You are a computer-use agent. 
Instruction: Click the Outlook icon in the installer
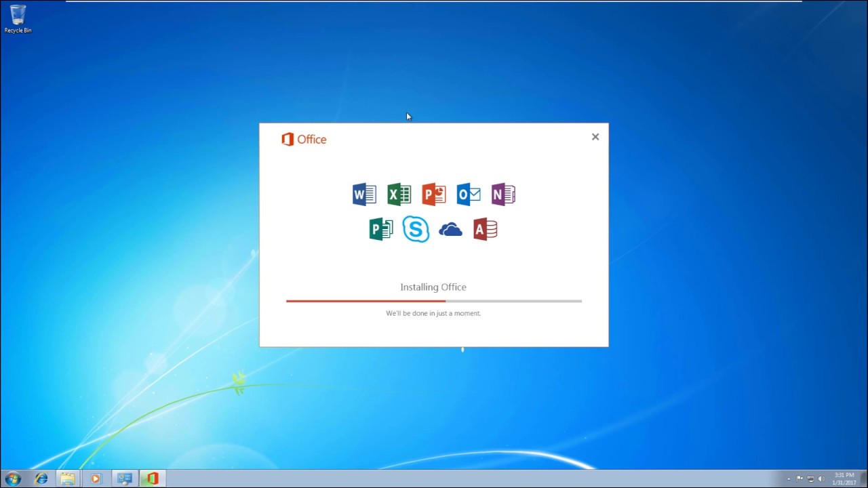coord(469,195)
